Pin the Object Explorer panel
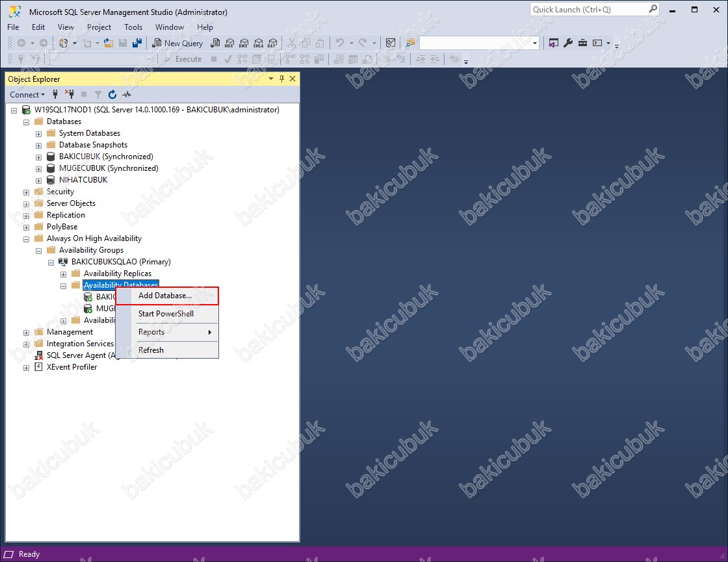Viewport: 728px width, 562px height. coord(281,79)
